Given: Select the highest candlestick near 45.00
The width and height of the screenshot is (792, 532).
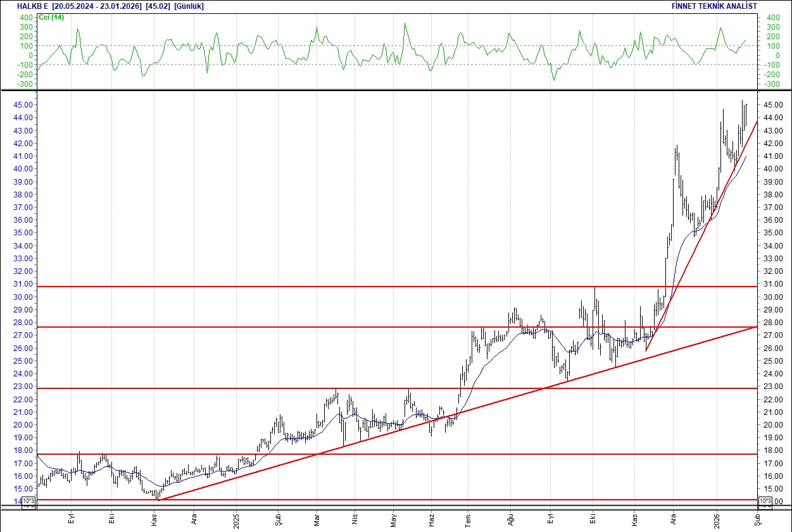Looking at the screenshot, I should point(742,111).
